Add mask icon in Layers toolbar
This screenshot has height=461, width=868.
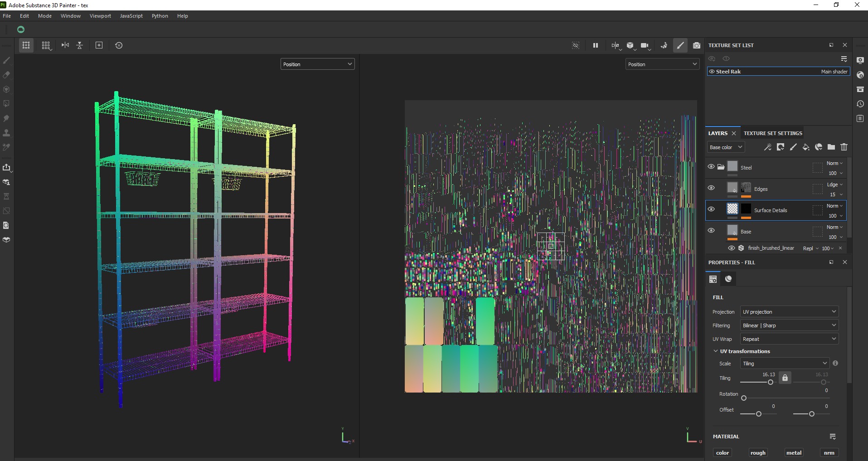pos(781,147)
